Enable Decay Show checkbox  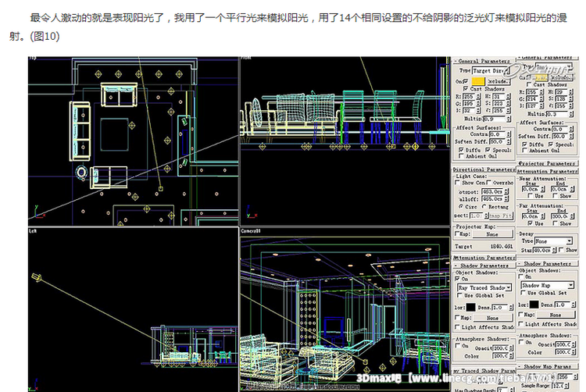(x=561, y=250)
